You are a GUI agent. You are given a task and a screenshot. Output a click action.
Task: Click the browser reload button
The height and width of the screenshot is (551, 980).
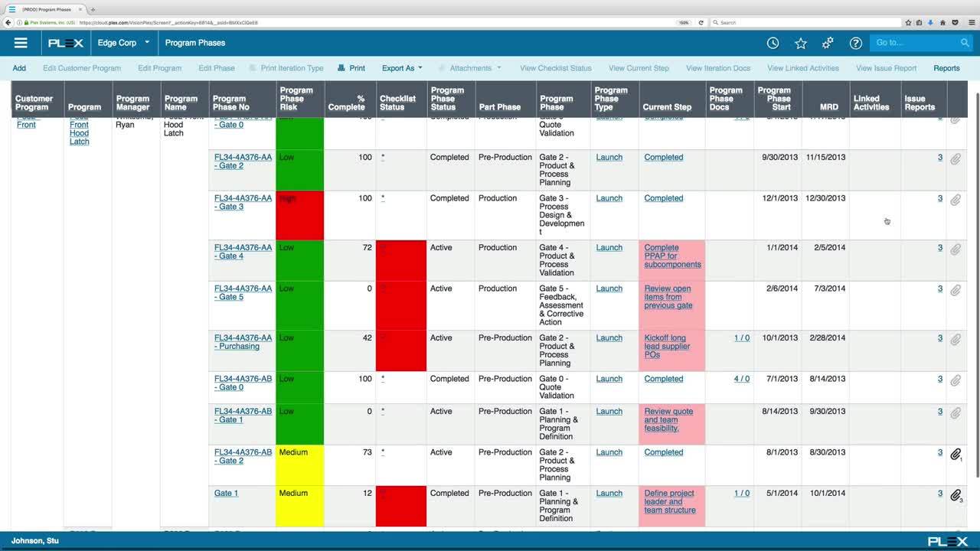pos(701,22)
